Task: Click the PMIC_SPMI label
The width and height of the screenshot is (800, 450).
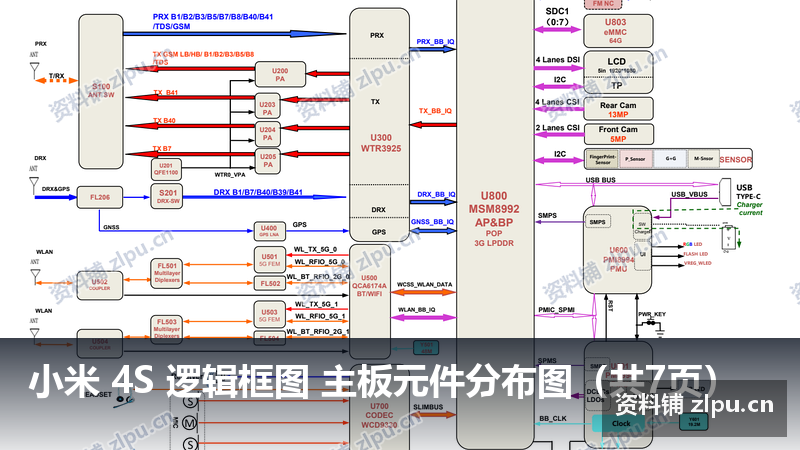Action: coord(557,310)
